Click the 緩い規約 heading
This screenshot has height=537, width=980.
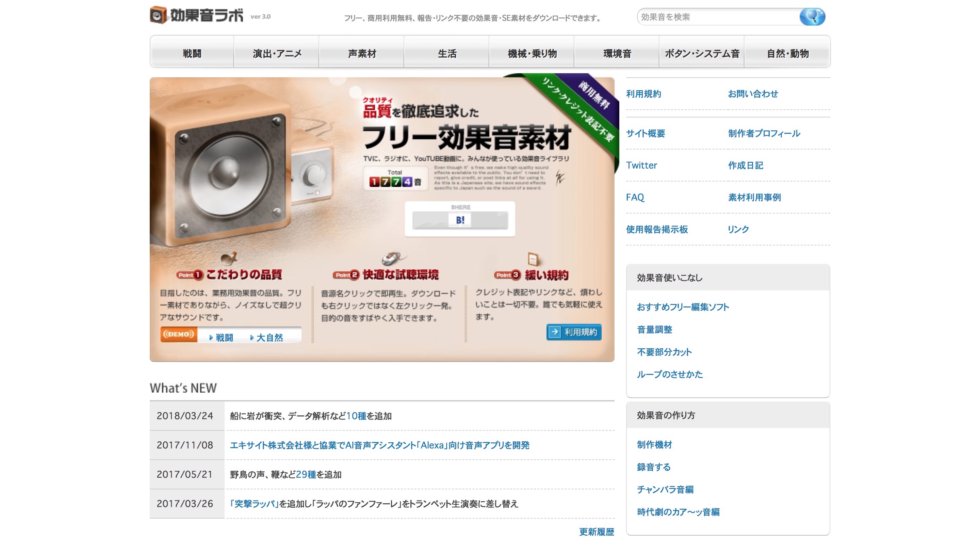546,274
